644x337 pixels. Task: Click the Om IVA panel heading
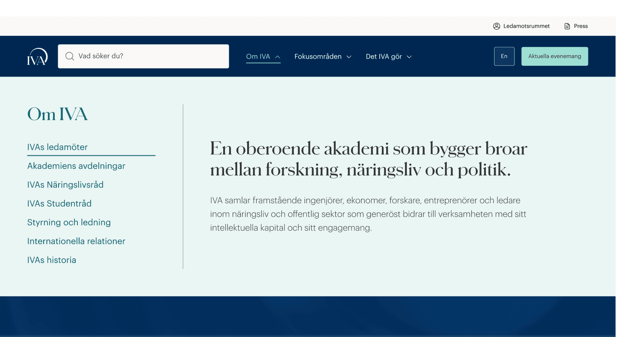point(57,114)
